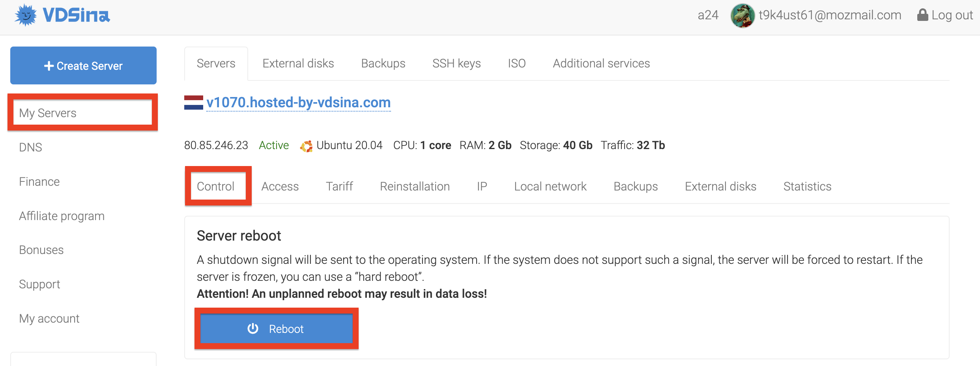This screenshot has width=980, height=366.
Task: Click the VDSina logo
Action: 62,15
